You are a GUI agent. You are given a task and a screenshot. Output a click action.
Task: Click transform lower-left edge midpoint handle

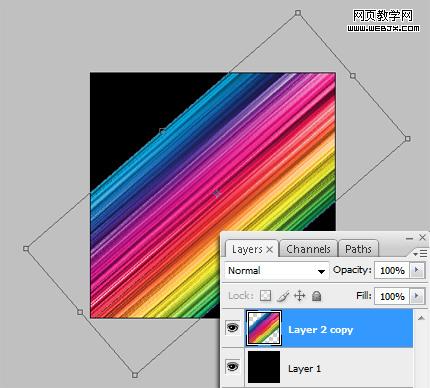click(80, 312)
